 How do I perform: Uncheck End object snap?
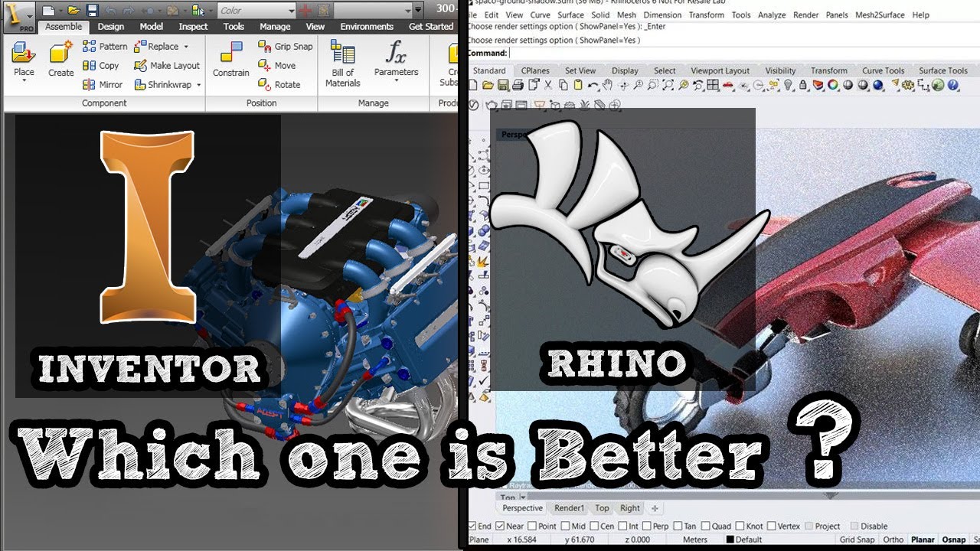coord(472,526)
